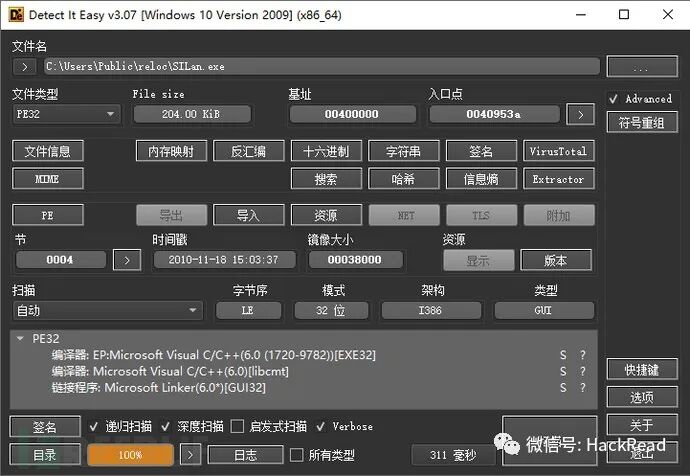Open 内存映射 memory map
This screenshot has width=690, height=476.
pyautogui.click(x=171, y=152)
